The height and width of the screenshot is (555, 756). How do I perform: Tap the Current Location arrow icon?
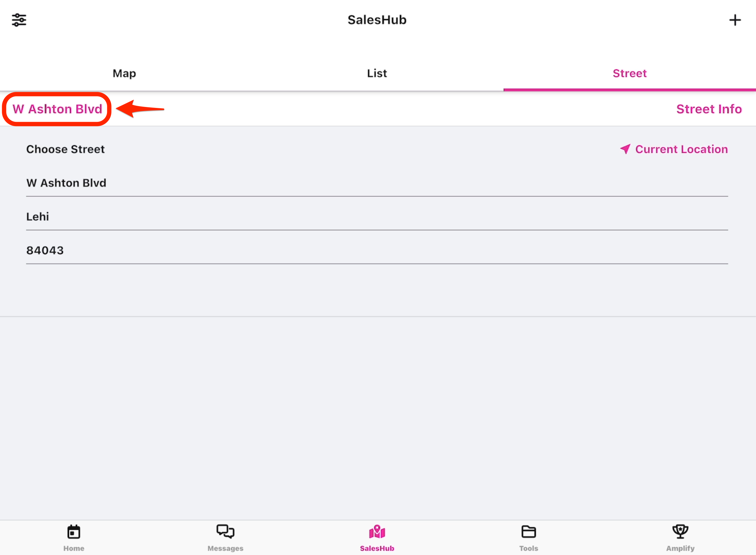click(x=625, y=149)
